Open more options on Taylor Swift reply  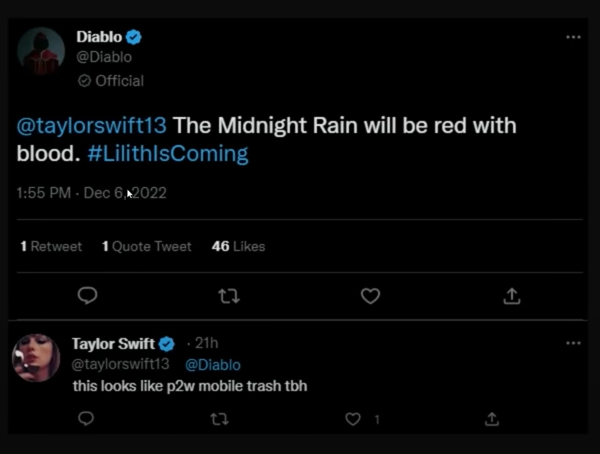point(573,343)
